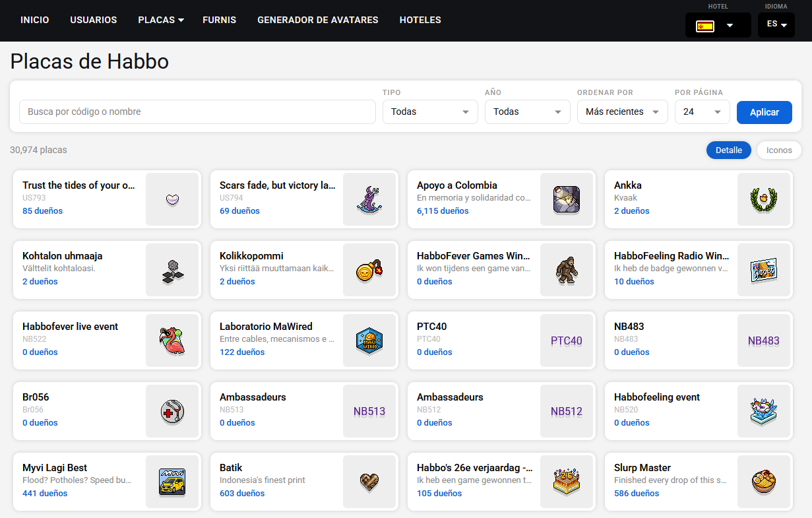
Task: Open the Ankka laurel wreath badge icon
Action: [x=764, y=199]
